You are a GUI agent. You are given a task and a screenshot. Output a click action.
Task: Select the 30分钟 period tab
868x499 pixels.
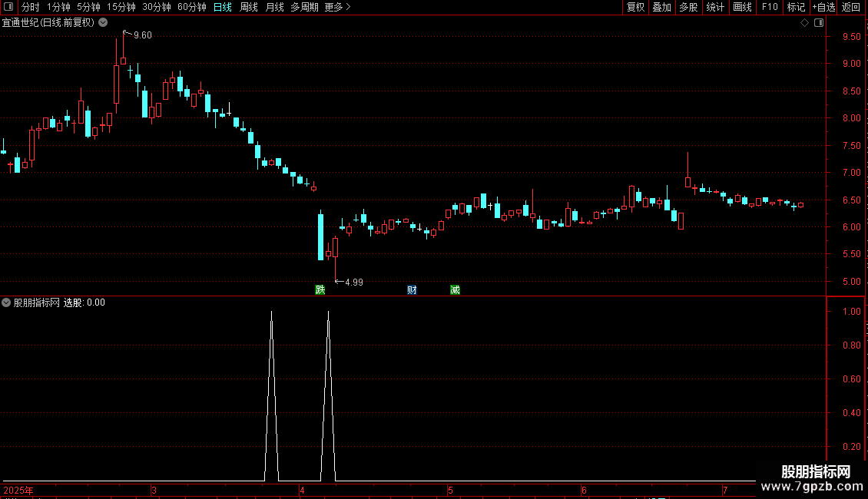point(157,7)
